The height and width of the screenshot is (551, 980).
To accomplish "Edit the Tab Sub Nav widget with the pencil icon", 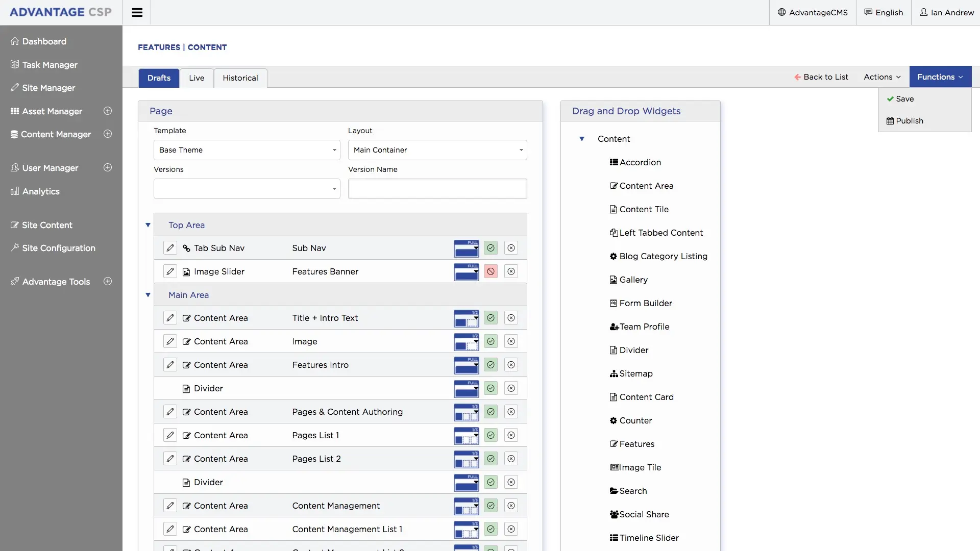I will (x=170, y=248).
